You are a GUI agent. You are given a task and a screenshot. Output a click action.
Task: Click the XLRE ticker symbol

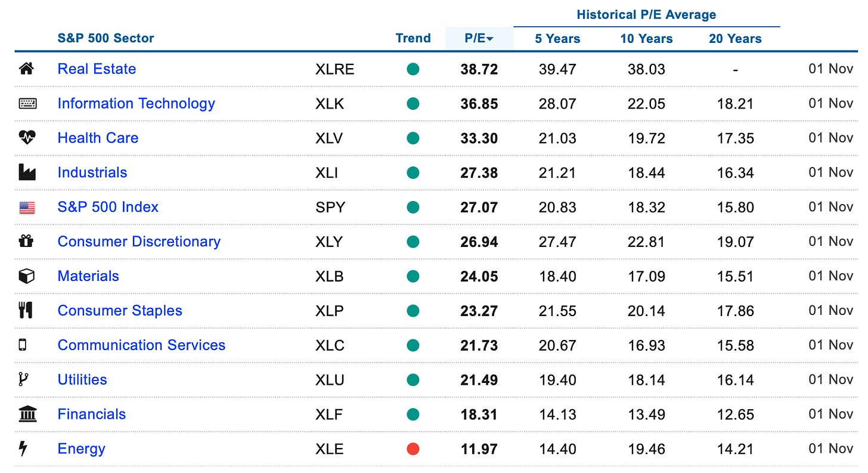click(x=334, y=69)
